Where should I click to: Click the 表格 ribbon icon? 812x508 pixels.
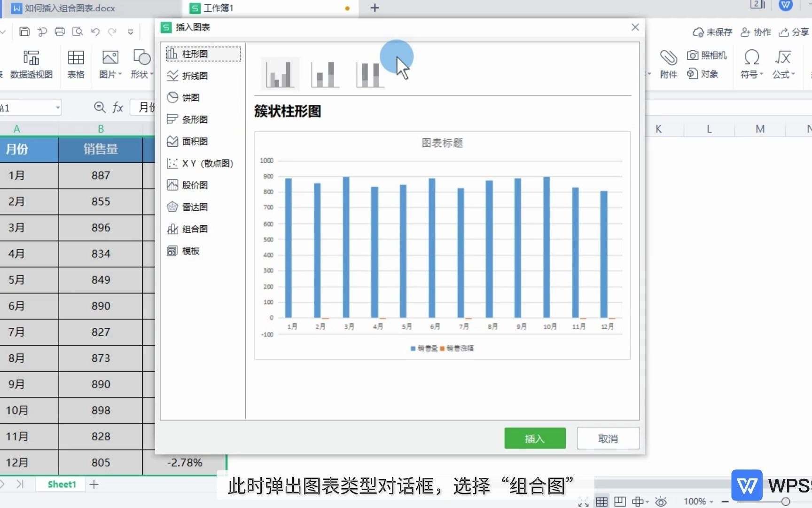[x=76, y=64]
